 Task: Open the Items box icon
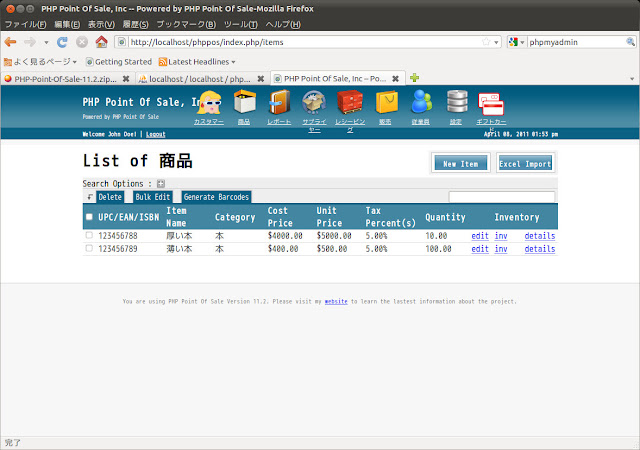[244, 102]
